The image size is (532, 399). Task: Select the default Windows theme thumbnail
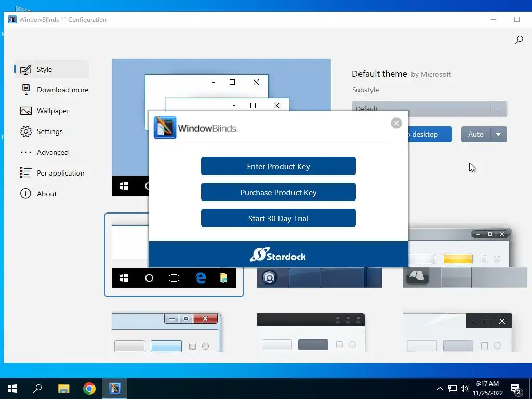[174, 255]
